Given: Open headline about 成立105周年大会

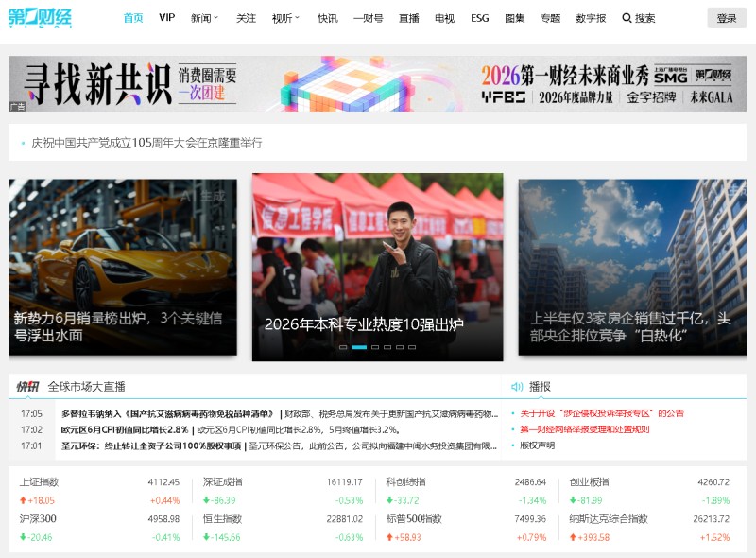Looking at the screenshot, I should [x=146, y=143].
